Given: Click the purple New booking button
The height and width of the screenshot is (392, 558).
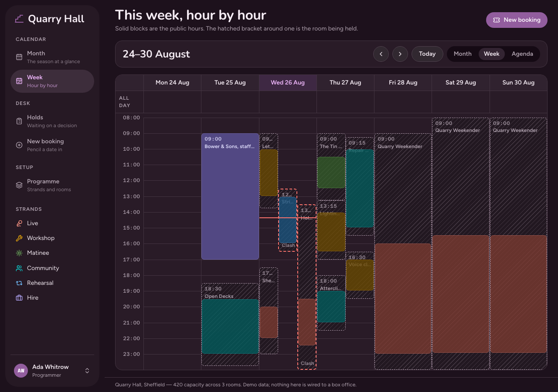Looking at the screenshot, I should 517,20.
